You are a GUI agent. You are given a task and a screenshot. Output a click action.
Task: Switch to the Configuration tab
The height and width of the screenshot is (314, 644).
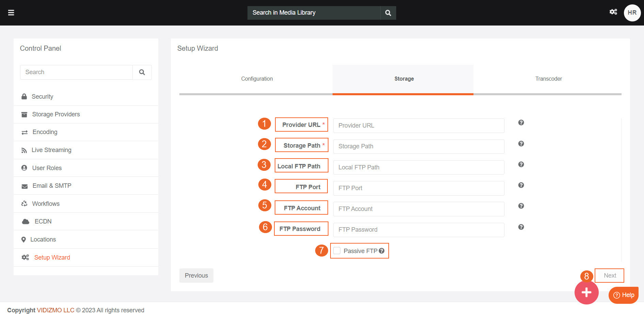257,79
